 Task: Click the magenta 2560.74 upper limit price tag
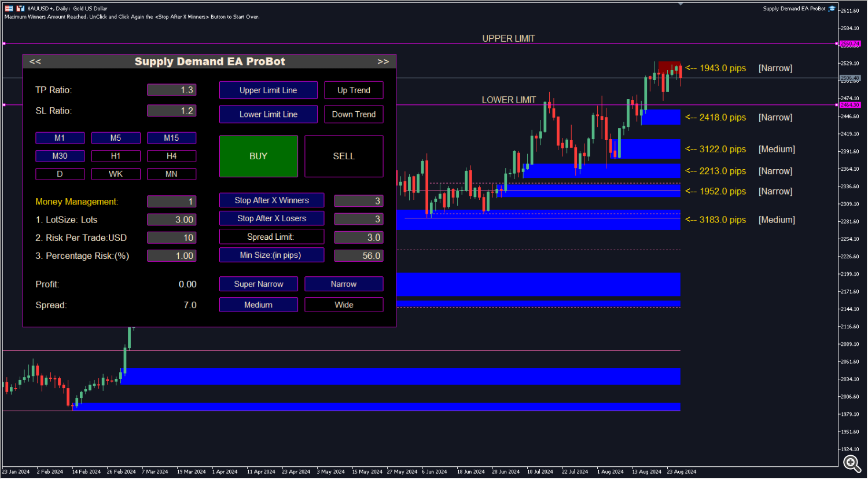pos(849,43)
